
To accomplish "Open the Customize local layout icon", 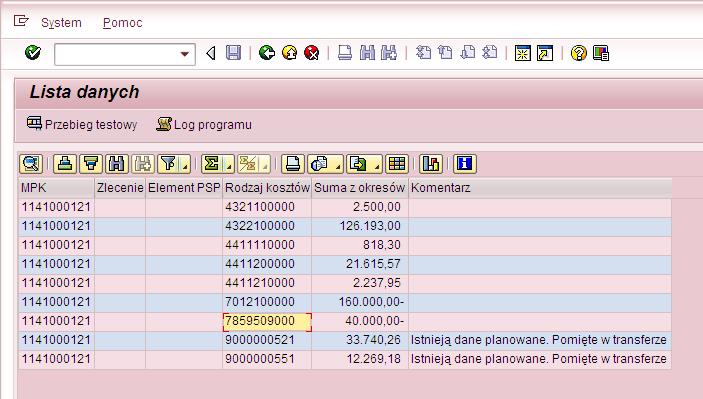I will point(601,53).
